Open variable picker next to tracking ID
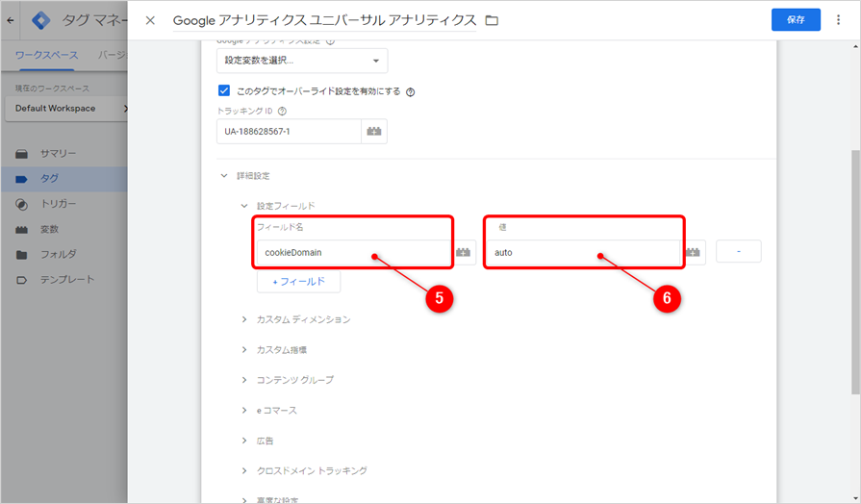The width and height of the screenshot is (861, 504). click(374, 131)
